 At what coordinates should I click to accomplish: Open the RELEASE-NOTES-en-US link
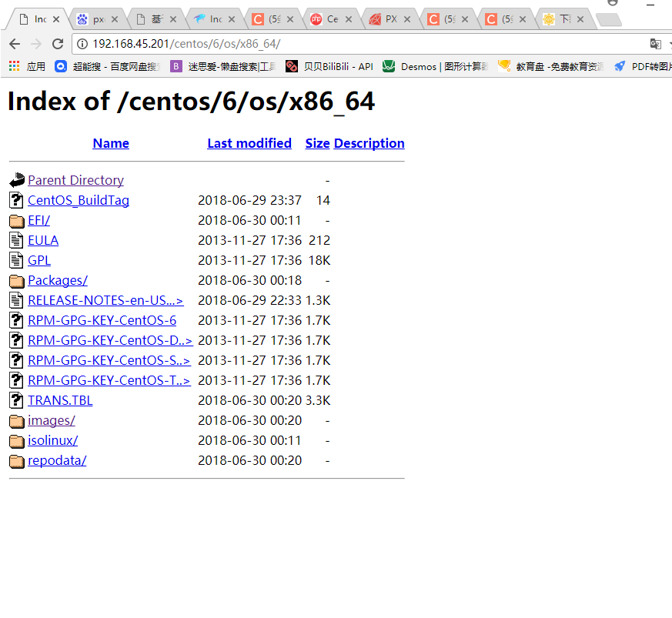(x=105, y=300)
